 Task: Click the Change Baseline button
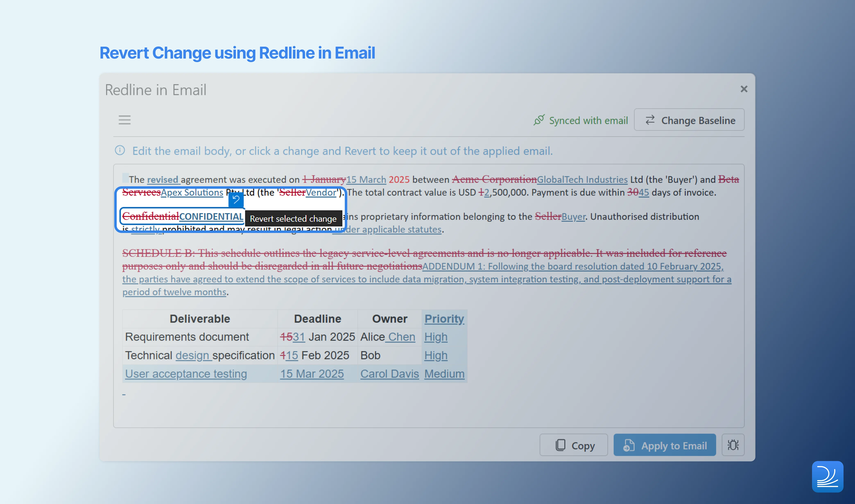tap(689, 120)
